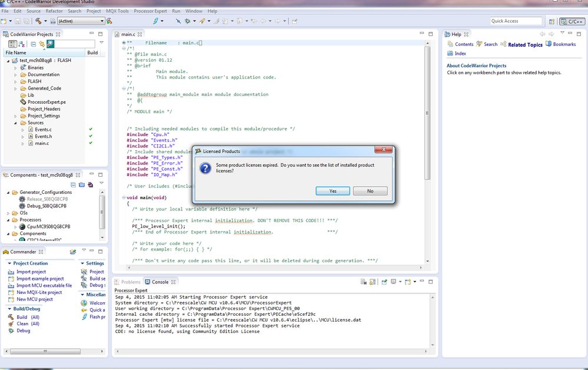Screen dimensions: 588x370
Task: Click the Help Search link
Action: (490, 44)
